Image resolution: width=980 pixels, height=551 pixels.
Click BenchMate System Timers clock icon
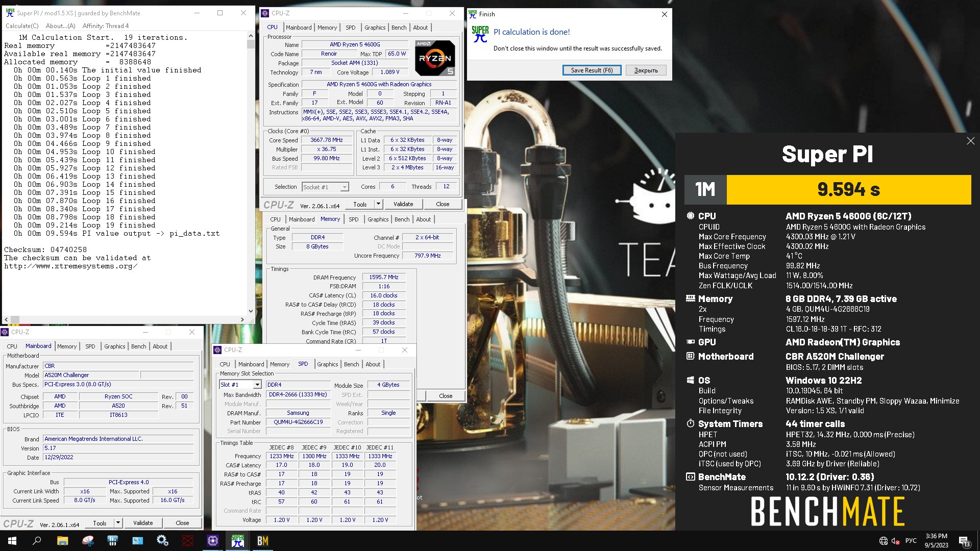click(x=691, y=423)
